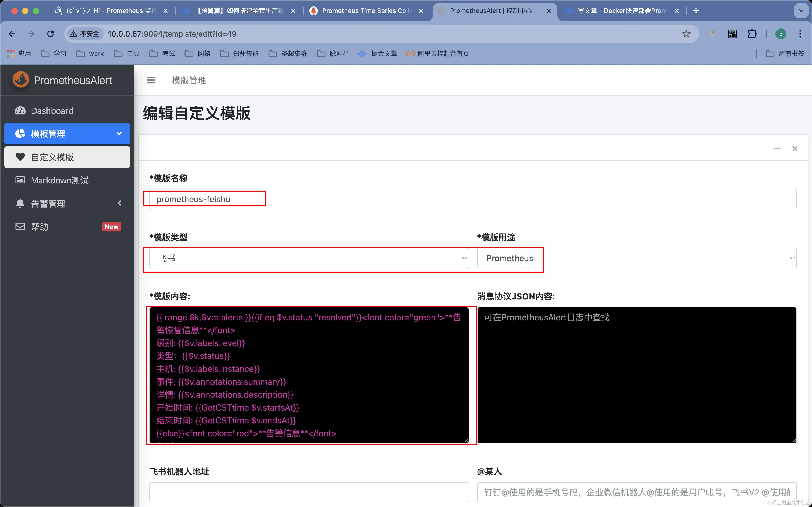Reload the page with refresh icon
This screenshot has height=507, width=812.
point(51,34)
